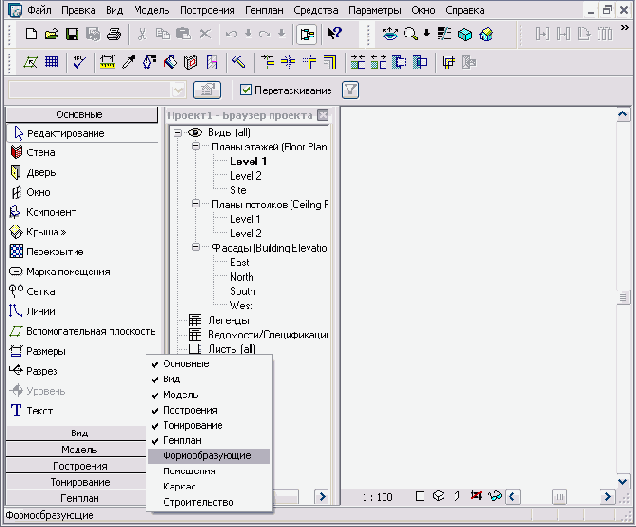Image resolution: width=636 pixels, height=527 pixels.
Task: Open a file with the folder icon
Action: [52, 34]
